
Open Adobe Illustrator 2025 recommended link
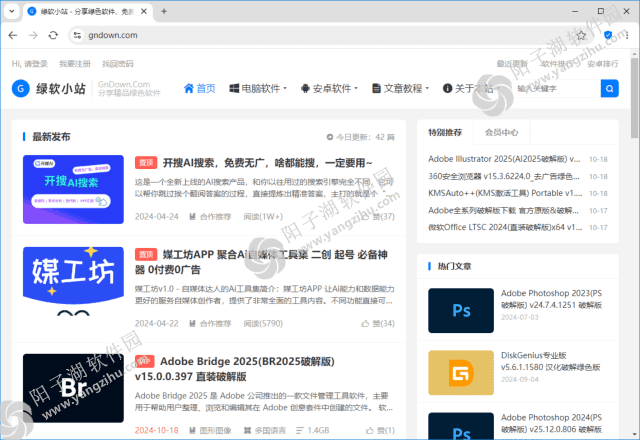pyautogui.click(x=504, y=159)
